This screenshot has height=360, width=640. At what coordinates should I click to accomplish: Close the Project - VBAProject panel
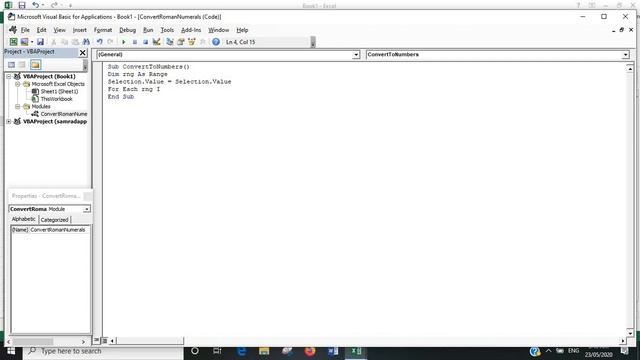coord(82,52)
